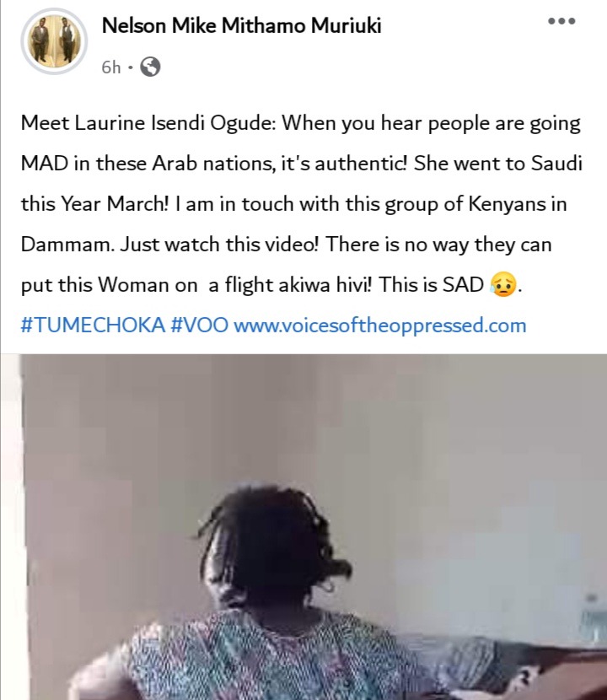Click the 'put this Woman on a flight' line
Screen dimensions: 607x700
point(147,285)
